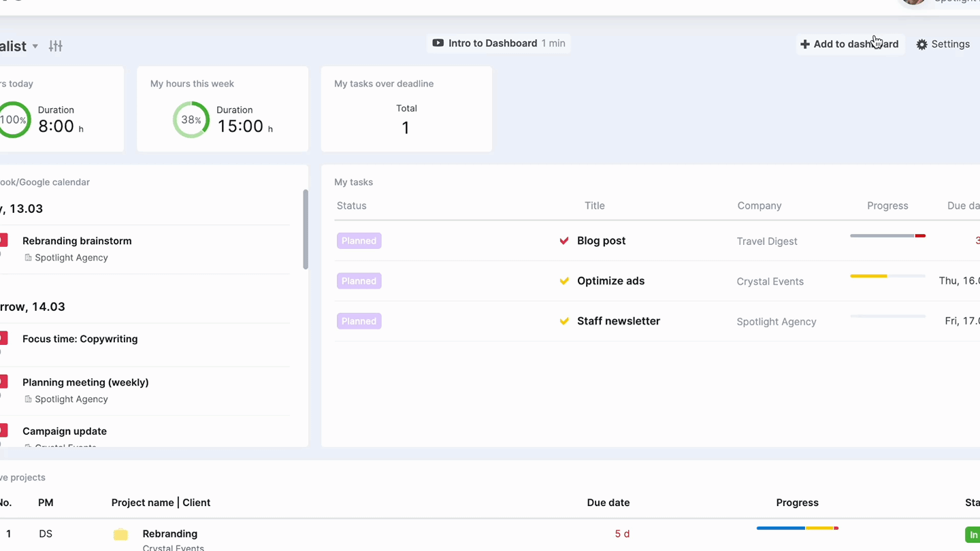Click the Staff newsletter progress bar

point(887,316)
